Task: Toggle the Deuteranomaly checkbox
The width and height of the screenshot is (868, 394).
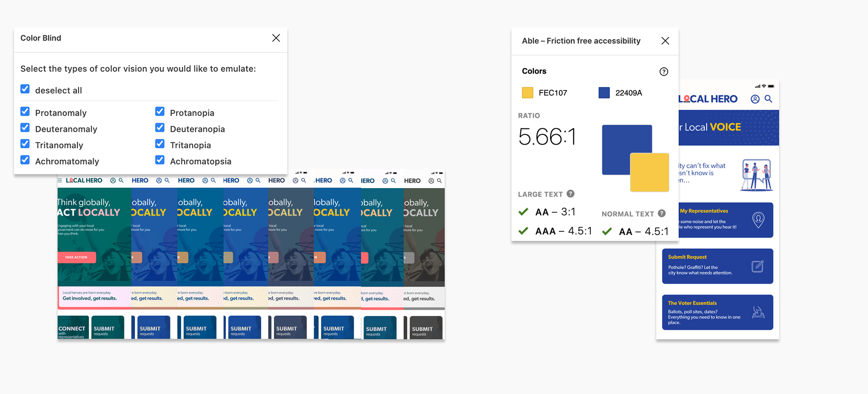Action: [x=25, y=128]
